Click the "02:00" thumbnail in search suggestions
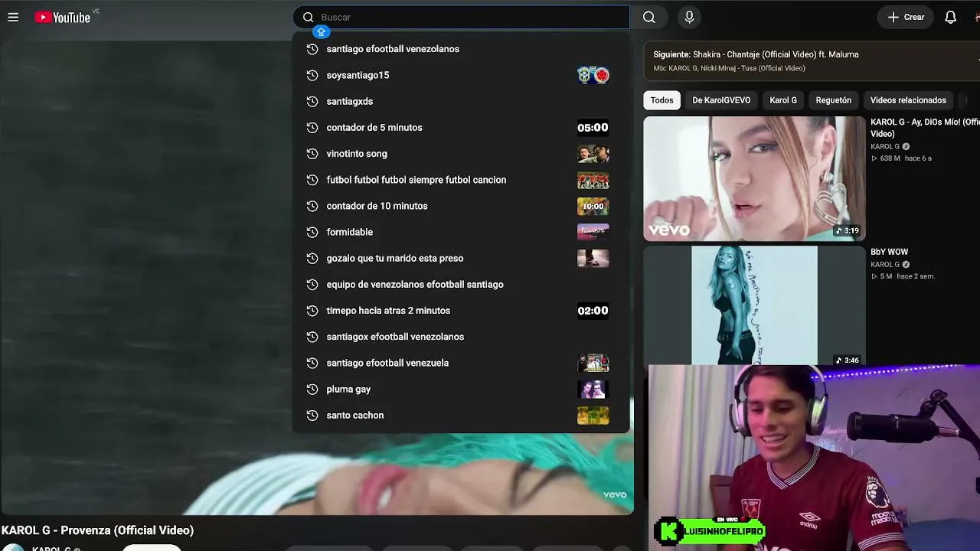Image resolution: width=980 pixels, height=551 pixels. tap(593, 311)
